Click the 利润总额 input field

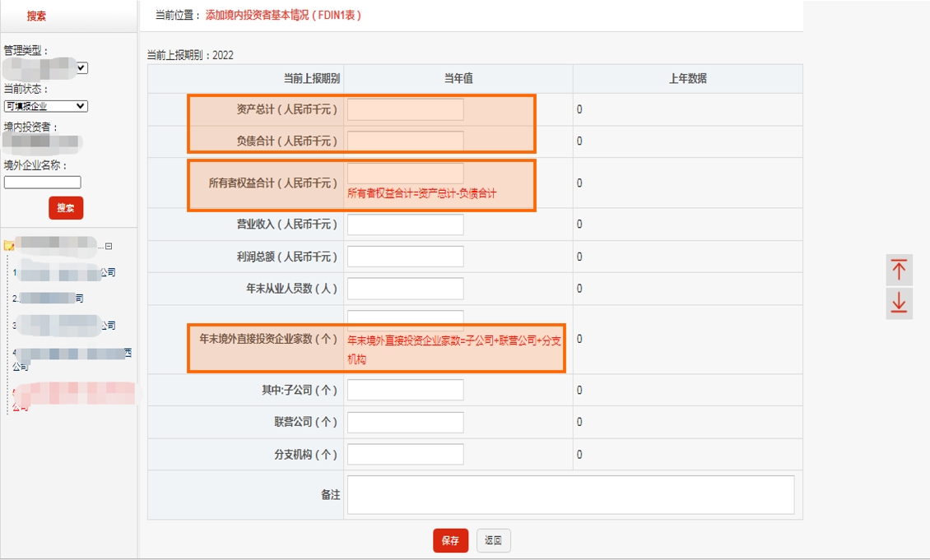coord(407,256)
